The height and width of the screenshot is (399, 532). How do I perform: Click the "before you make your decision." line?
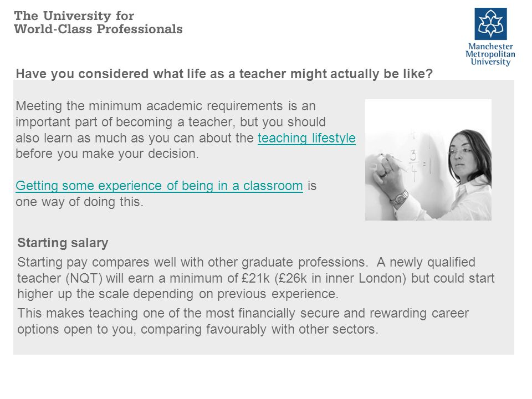tap(107, 154)
